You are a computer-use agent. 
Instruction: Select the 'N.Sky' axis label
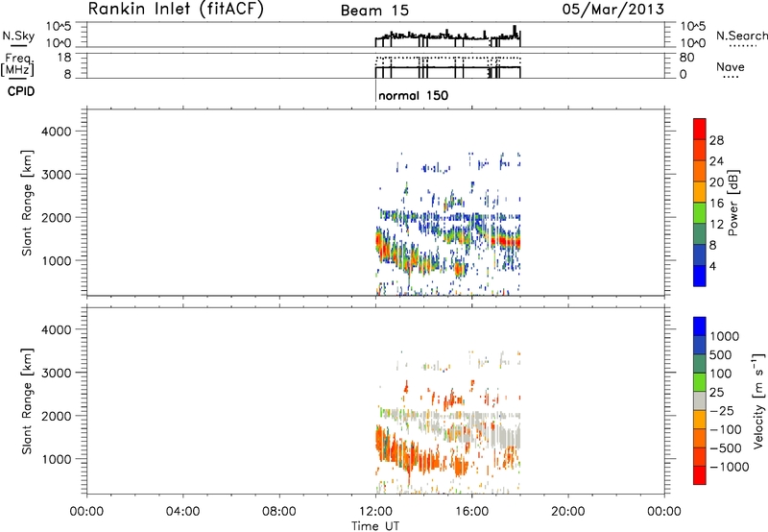point(18,36)
